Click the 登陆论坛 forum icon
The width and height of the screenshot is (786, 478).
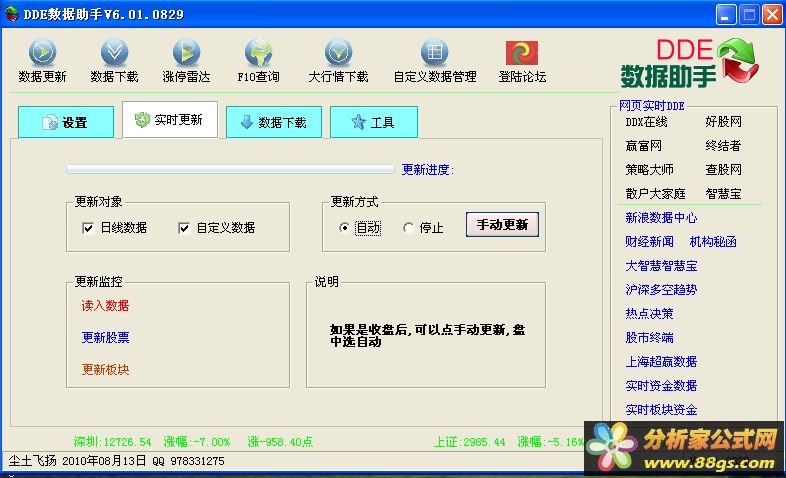click(522, 60)
